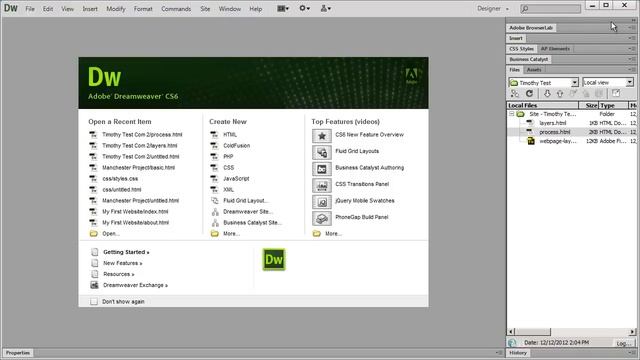640x360 pixels.
Task: Click the green Dw logo tile at bottom
Action: [x=274, y=260]
